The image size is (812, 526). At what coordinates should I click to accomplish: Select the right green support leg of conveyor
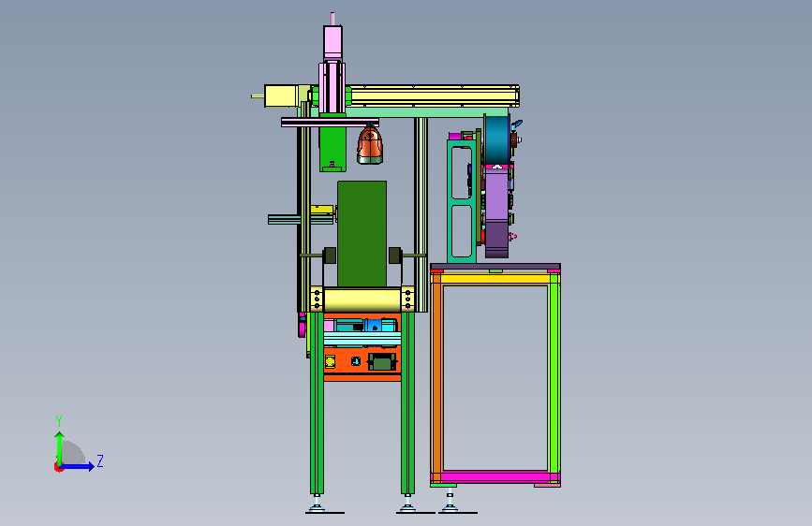(x=407, y=402)
